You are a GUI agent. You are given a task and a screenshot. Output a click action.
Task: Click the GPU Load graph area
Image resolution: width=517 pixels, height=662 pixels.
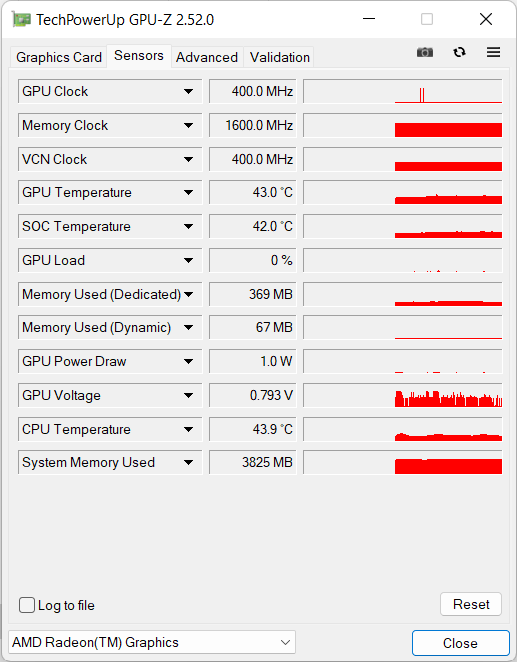pyautogui.click(x=403, y=260)
